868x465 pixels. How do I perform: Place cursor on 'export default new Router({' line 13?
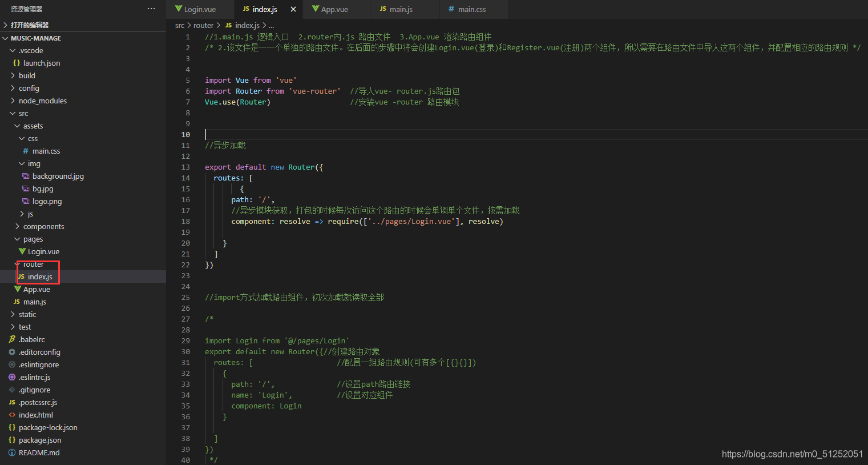(264, 167)
